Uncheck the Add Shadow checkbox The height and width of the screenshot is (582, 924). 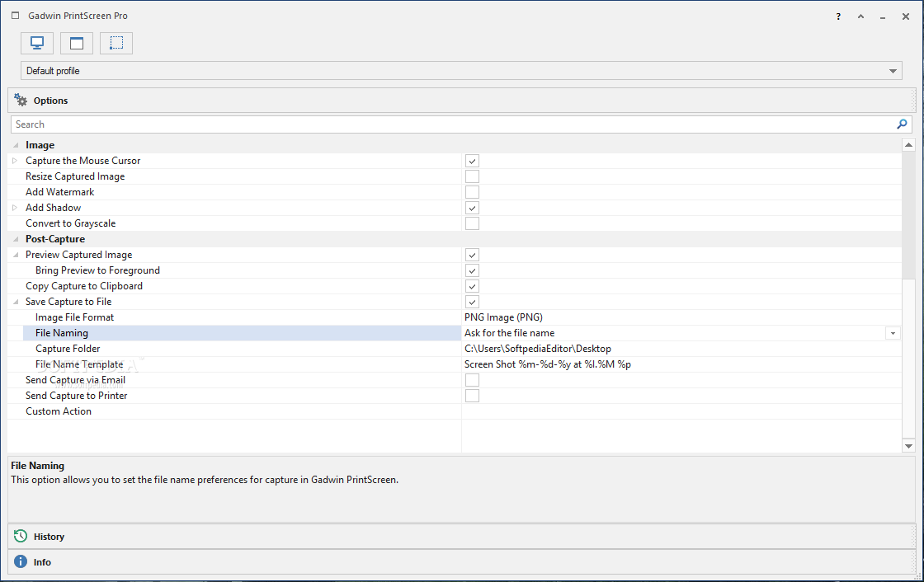tap(472, 208)
